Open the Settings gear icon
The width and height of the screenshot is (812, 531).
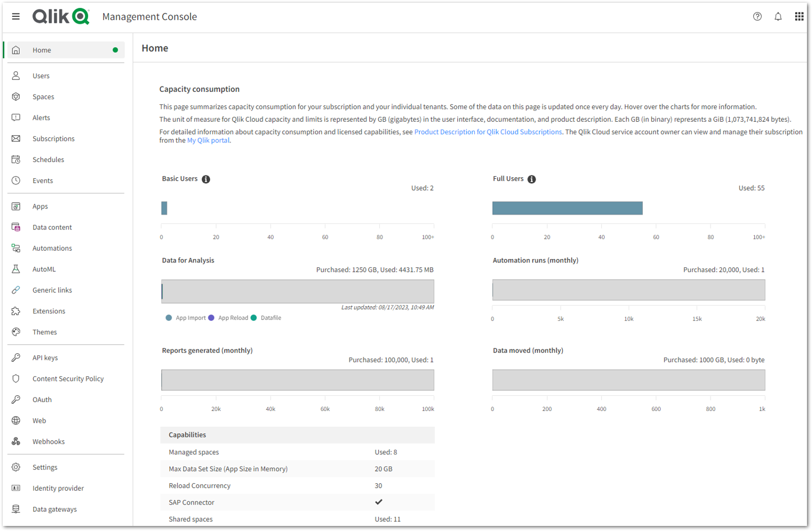[x=17, y=467]
